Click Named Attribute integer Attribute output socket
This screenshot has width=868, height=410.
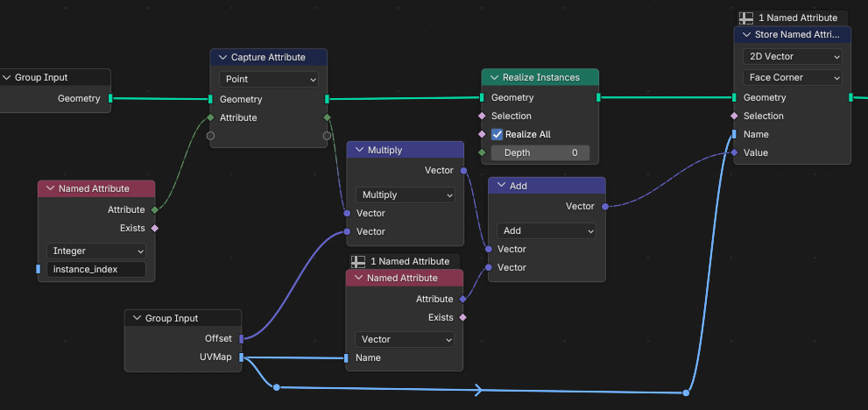point(154,210)
